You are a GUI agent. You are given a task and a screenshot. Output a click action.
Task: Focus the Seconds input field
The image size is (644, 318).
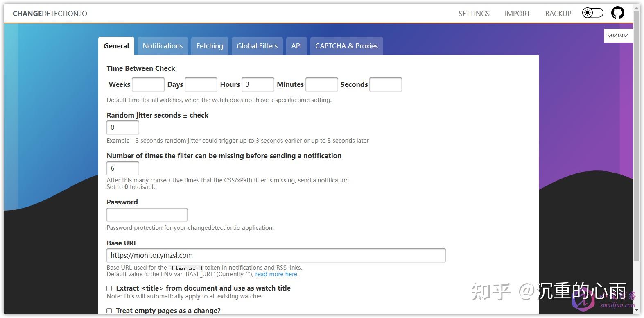[x=386, y=84]
